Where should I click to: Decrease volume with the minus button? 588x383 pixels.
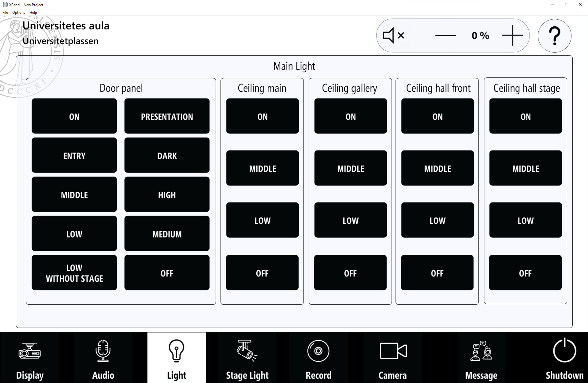(445, 36)
